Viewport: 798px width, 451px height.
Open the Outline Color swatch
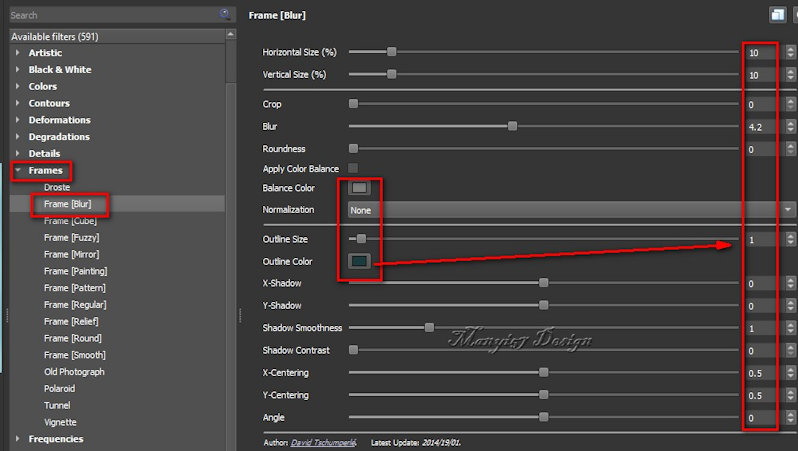coord(360,262)
